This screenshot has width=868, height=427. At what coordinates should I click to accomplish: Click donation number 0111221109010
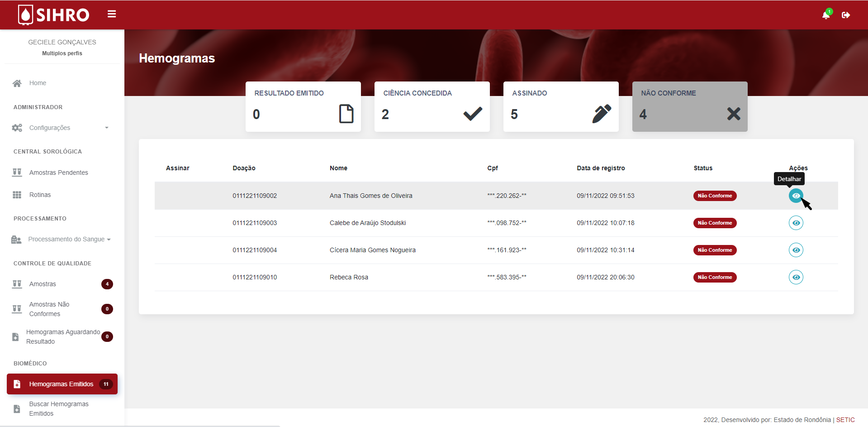(x=255, y=277)
